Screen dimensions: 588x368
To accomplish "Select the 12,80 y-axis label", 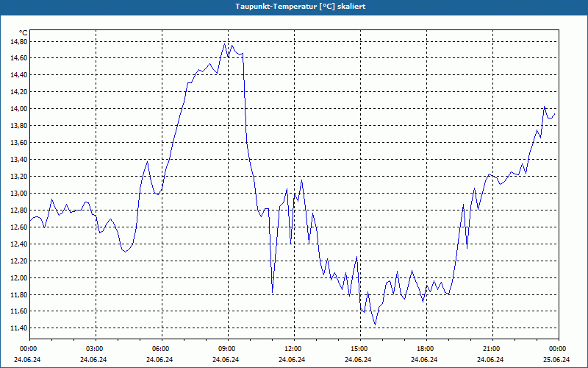I will pyautogui.click(x=18, y=210).
